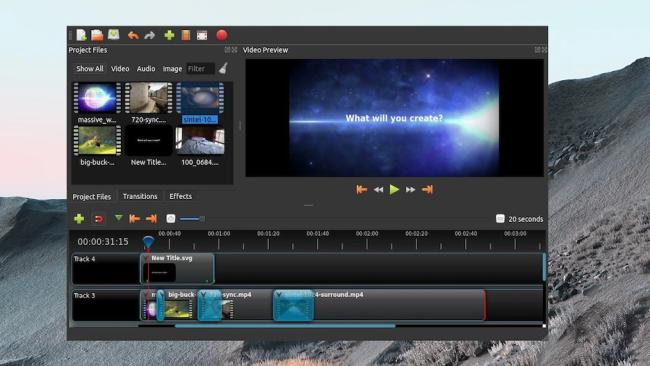Select the highlighted sintel file thumbnail
The image size is (650, 366).
pos(200,98)
